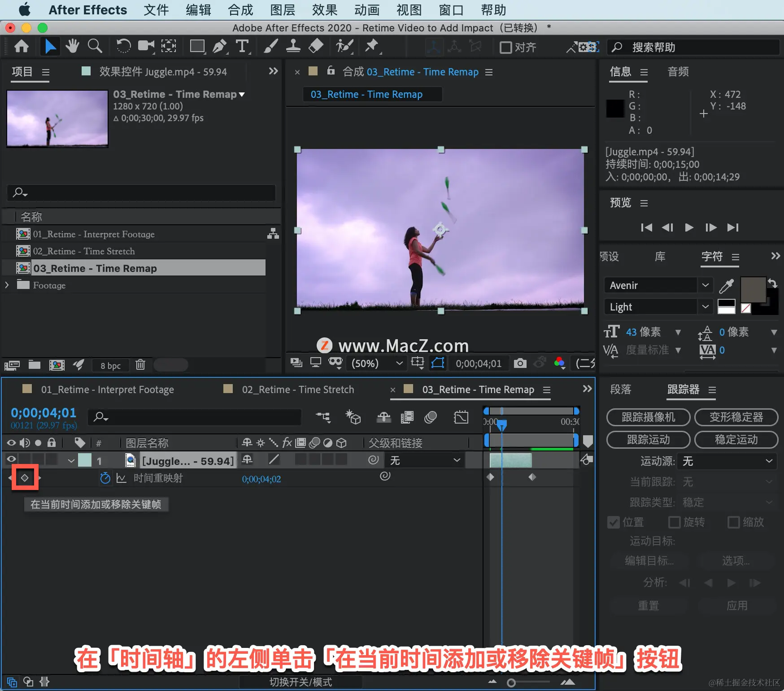
Task: Select the Roto Brush tool
Action: [344, 46]
